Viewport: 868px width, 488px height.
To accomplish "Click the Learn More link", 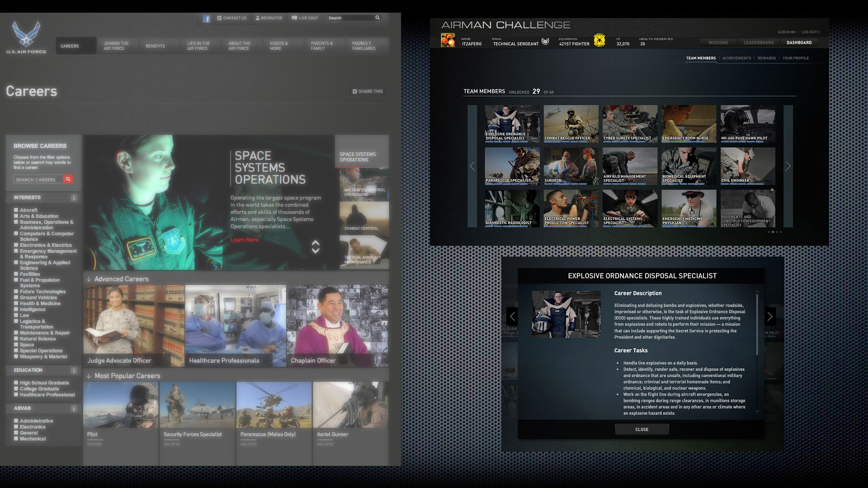I will point(244,240).
